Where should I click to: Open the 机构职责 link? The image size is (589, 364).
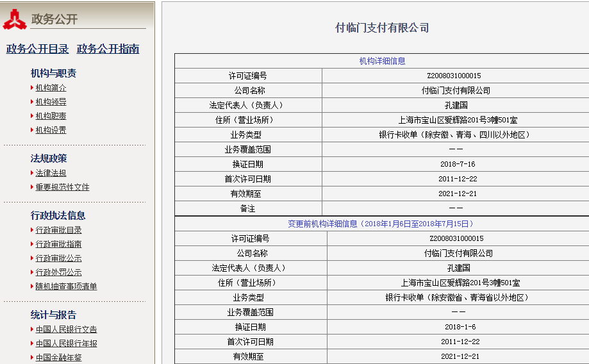click(x=51, y=116)
